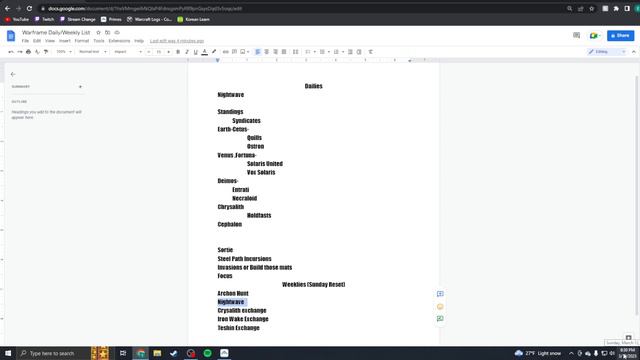Viewport: 640px width, 360px height.
Task: Click the Chrome address bar
Action: [302, 8]
